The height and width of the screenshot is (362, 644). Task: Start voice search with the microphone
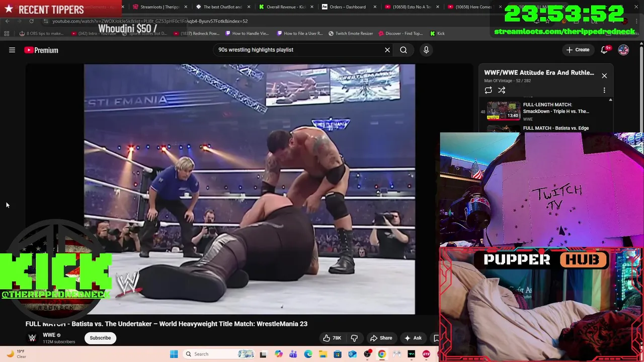[x=426, y=50]
